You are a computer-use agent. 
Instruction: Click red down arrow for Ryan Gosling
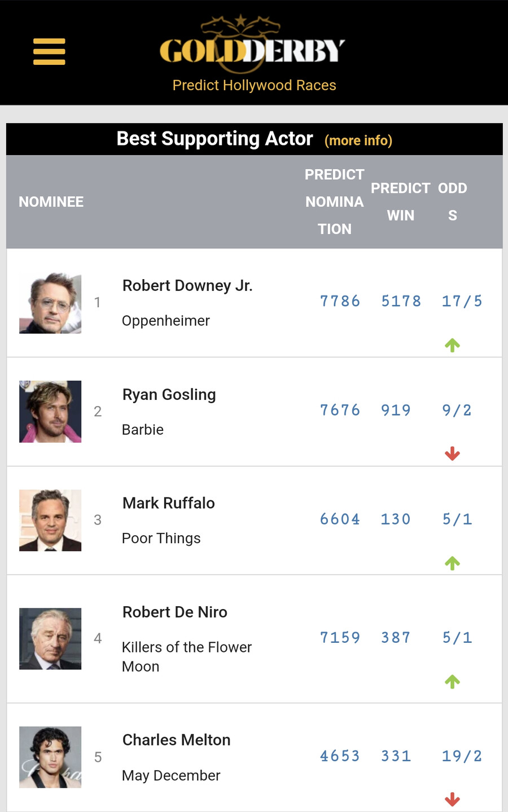tap(452, 453)
